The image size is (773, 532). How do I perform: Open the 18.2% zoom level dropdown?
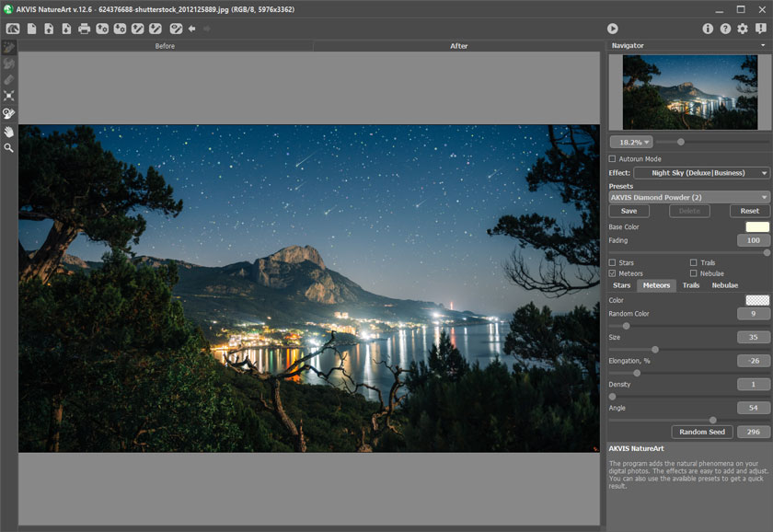tap(631, 142)
